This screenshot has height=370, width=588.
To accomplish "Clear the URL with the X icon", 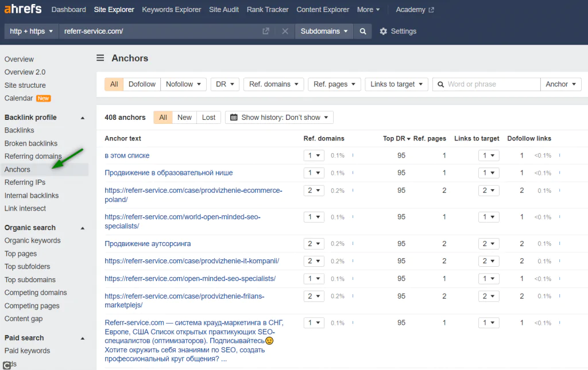I will (x=285, y=31).
